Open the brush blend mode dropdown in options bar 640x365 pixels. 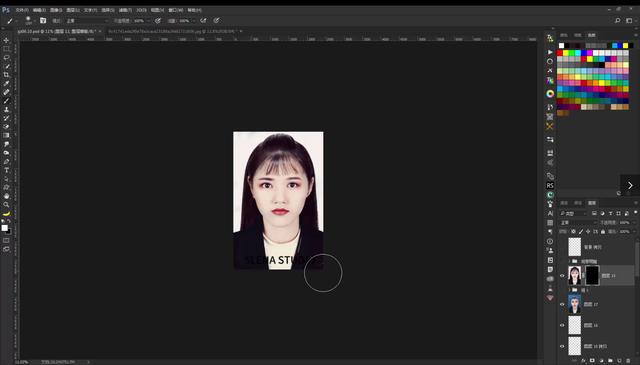coord(87,20)
